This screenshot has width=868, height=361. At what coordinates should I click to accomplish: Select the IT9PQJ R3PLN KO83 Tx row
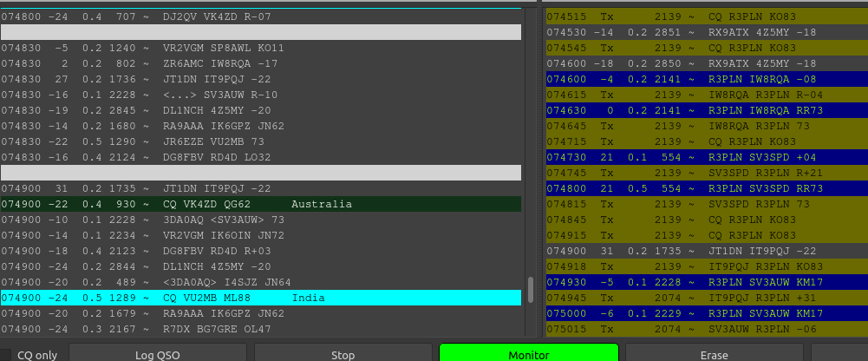pos(707,266)
